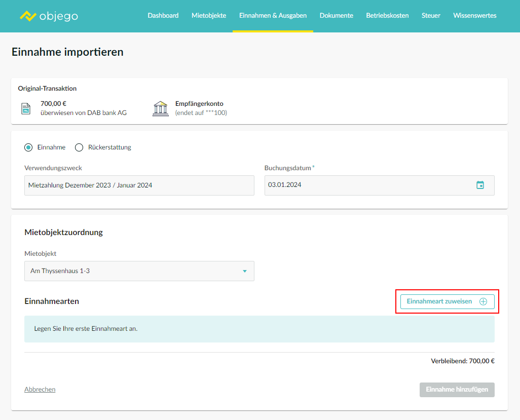Go to the Mietobjekte section
This screenshot has width=520, height=420.
tap(209, 16)
